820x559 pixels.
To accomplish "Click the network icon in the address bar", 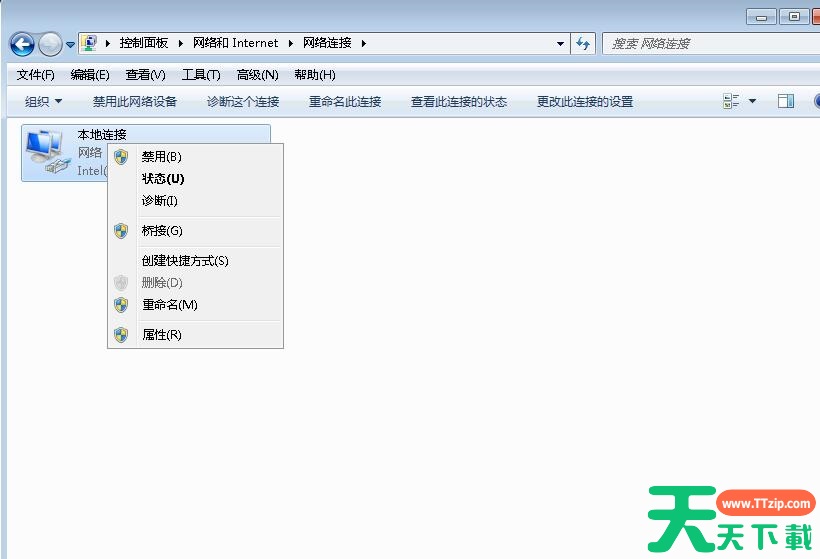I will 89,43.
